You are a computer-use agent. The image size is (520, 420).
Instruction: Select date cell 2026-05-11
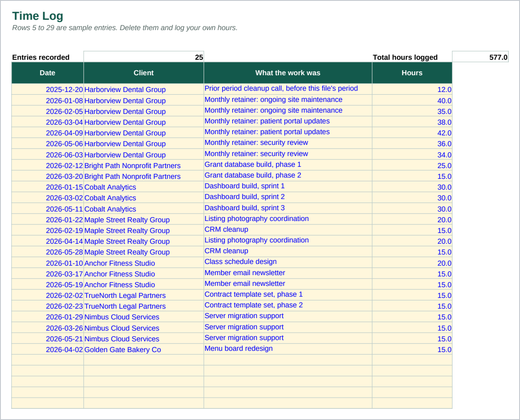48,208
